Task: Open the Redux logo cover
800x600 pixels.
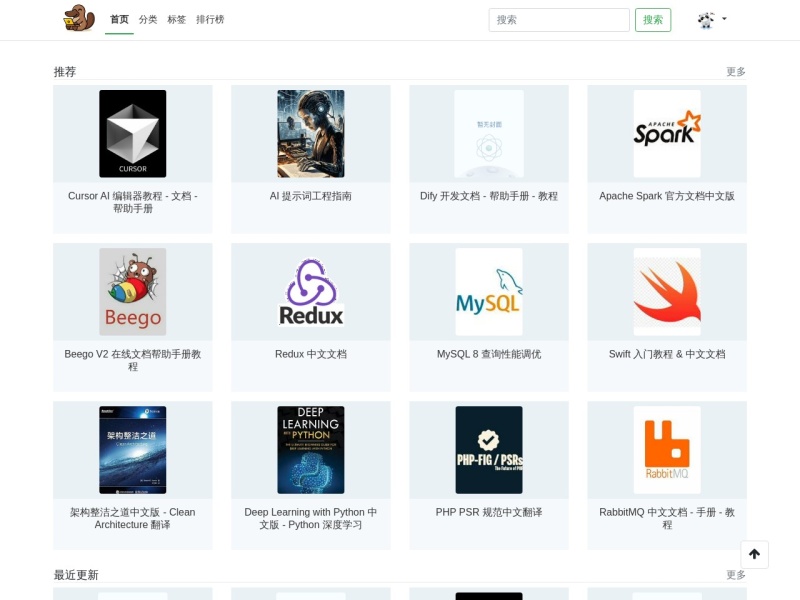Action: (x=311, y=292)
